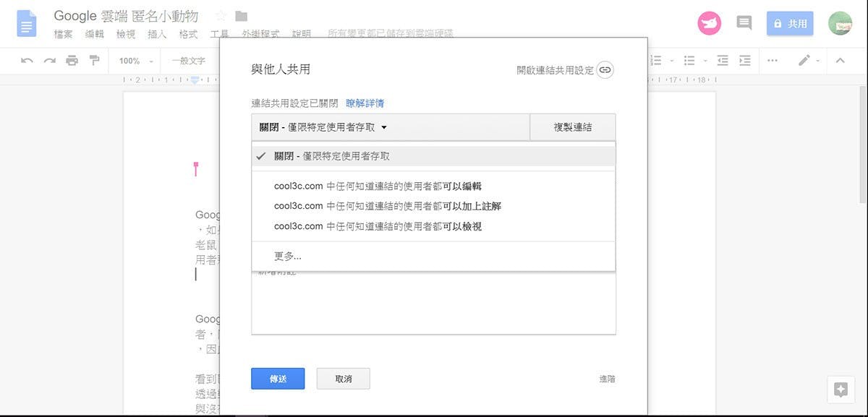The image size is (868, 417).
Task: Increase indent in toolbar
Action: coord(744,61)
